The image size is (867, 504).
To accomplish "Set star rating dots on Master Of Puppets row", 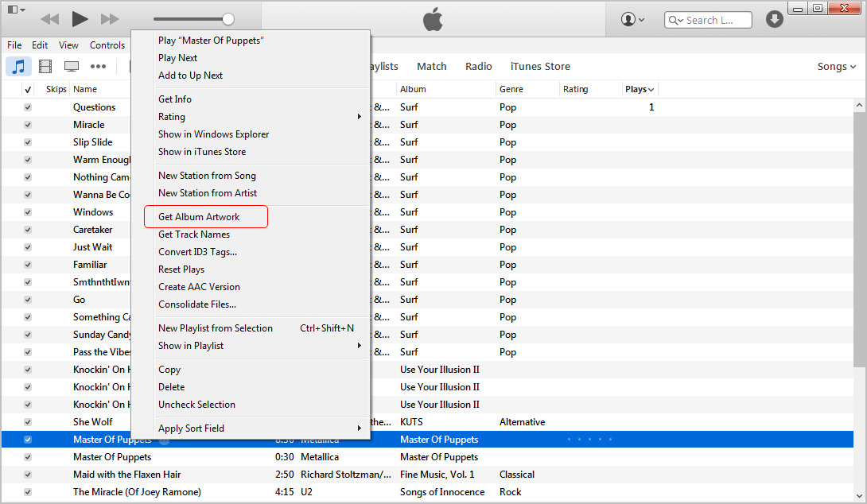I will (x=590, y=440).
